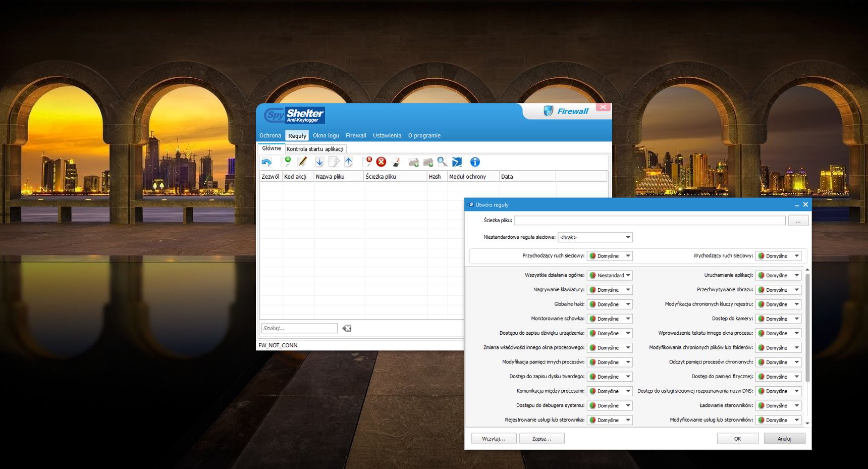Open Nagrywanie klawiatury dropdown
Image resolution: width=868 pixels, height=469 pixels.
pyautogui.click(x=610, y=290)
